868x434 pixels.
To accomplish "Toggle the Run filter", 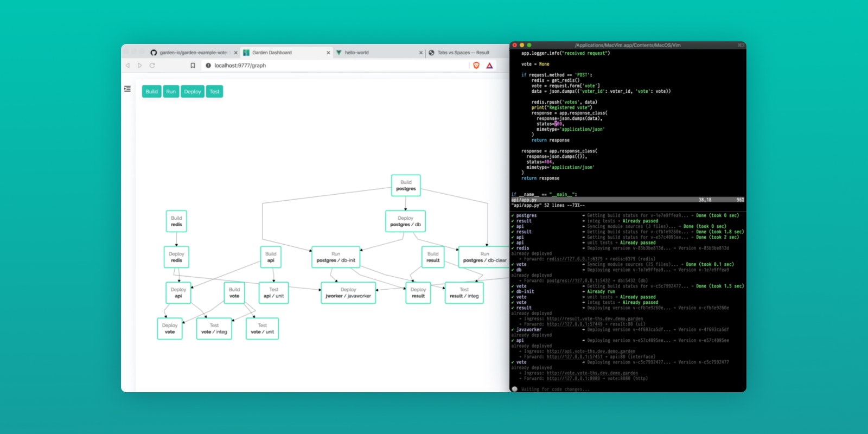I will coord(171,92).
